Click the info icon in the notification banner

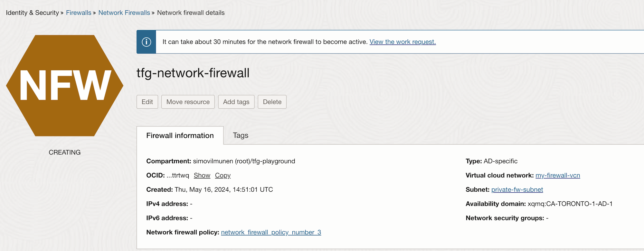click(x=146, y=42)
